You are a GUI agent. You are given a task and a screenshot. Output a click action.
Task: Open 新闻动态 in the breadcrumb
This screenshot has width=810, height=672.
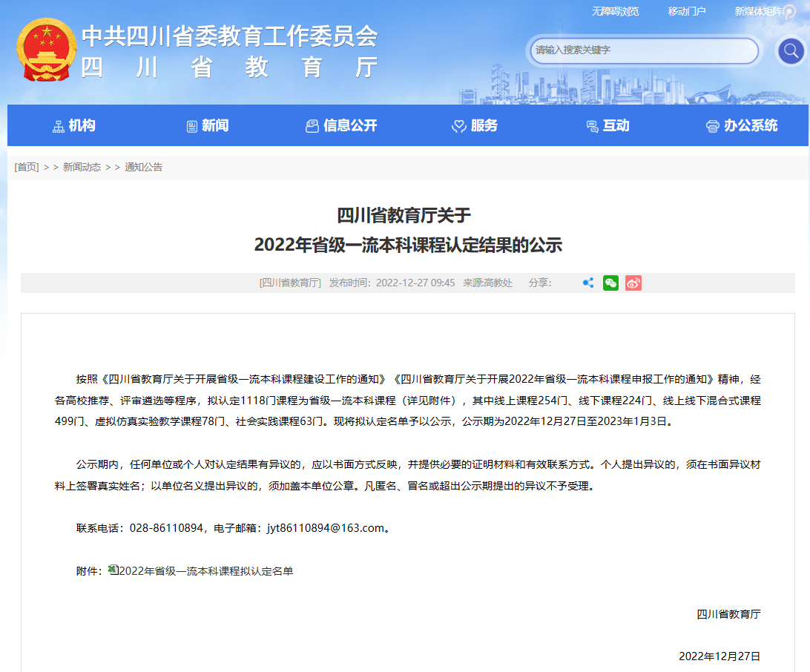click(82, 167)
